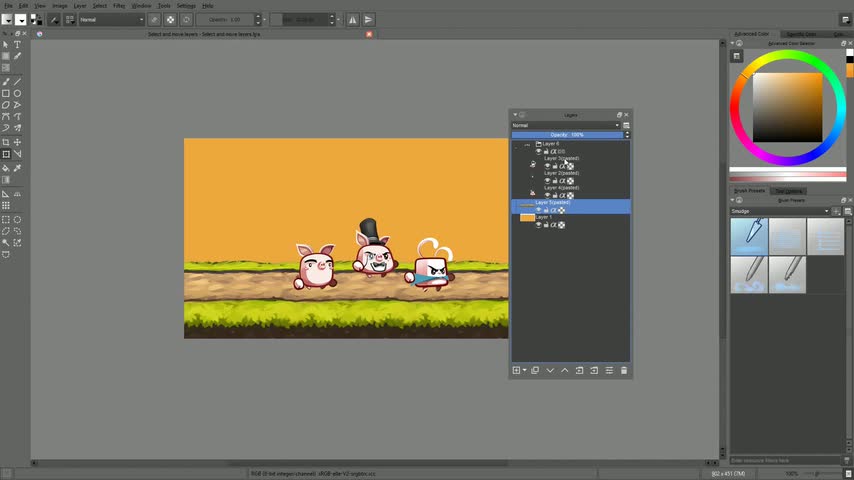The width and height of the screenshot is (854, 480).
Task: Click the Duplicate layer icon
Action: (535, 370)
